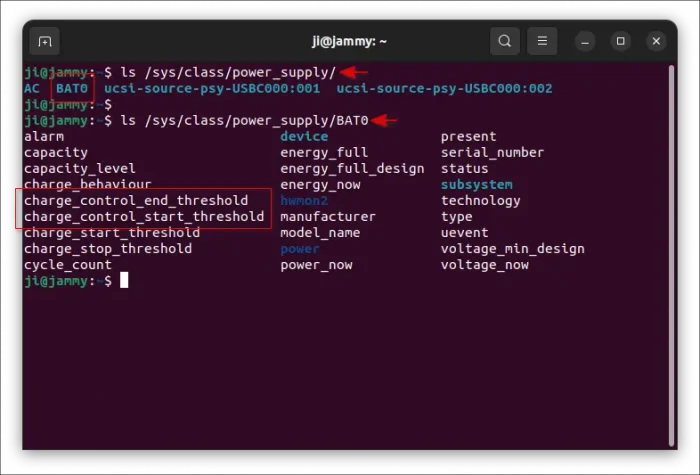Open the hamburger menu
Image resolution: width=700 pixels, height=475 pixels.
coord(542,41)
